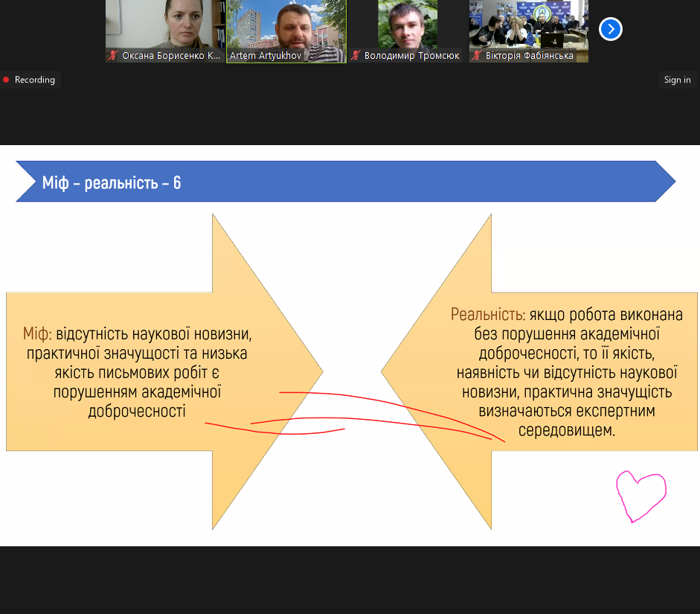Click the Recording status label
The width and height of the screenshot is (700, 614).
coord(35,80)
